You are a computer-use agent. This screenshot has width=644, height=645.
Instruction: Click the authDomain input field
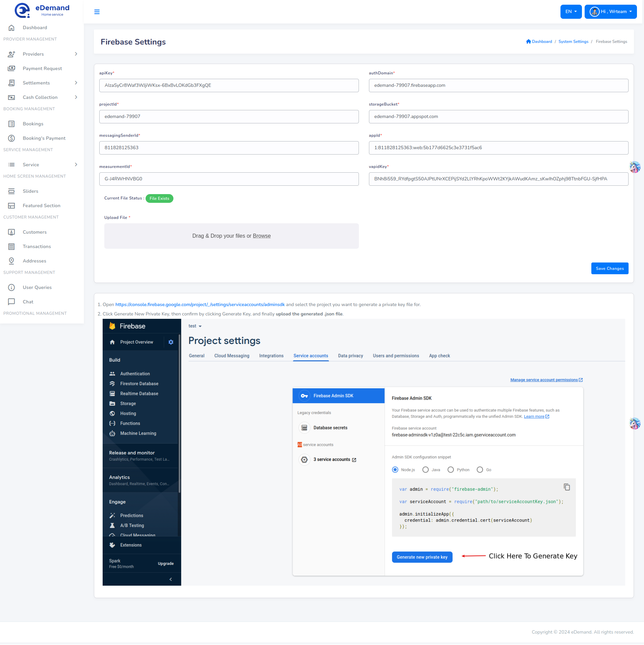point(498,85)
